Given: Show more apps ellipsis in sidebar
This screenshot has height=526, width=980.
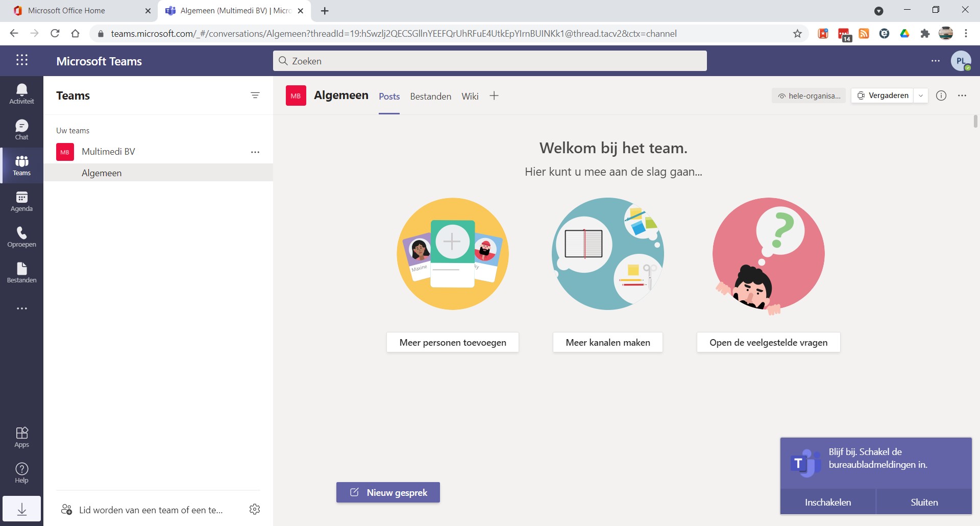Looking at the screenshot, I should point(21,308).
